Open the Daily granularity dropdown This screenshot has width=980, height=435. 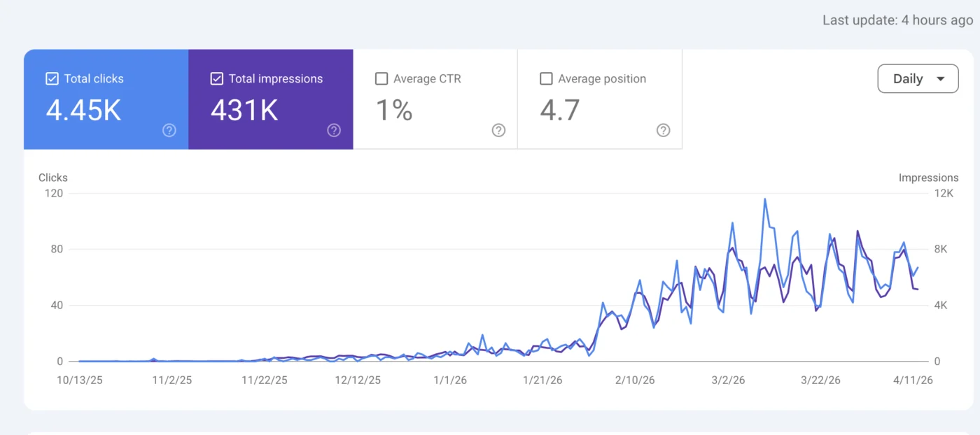click(x=918, y=79)
